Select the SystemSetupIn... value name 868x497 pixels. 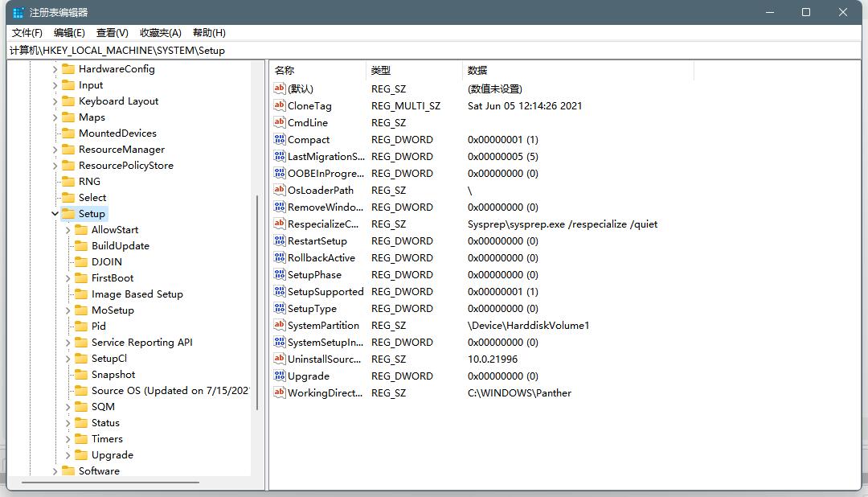pyautogui.click(x=325, y=342)
